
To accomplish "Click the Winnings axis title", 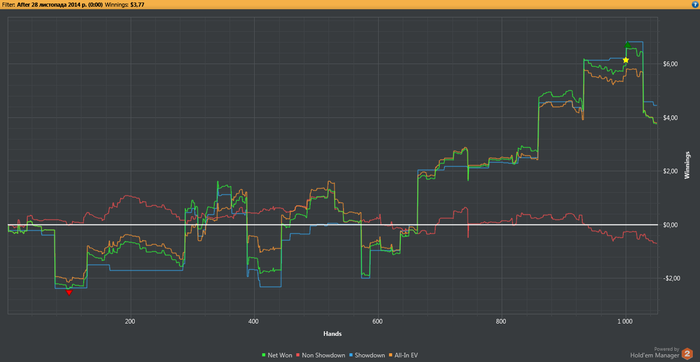I will click(x=688, y=166).
